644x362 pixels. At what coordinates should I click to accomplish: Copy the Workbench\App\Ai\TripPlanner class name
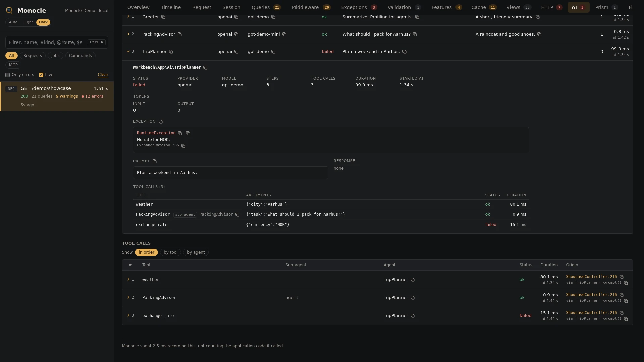pos(205,68)
